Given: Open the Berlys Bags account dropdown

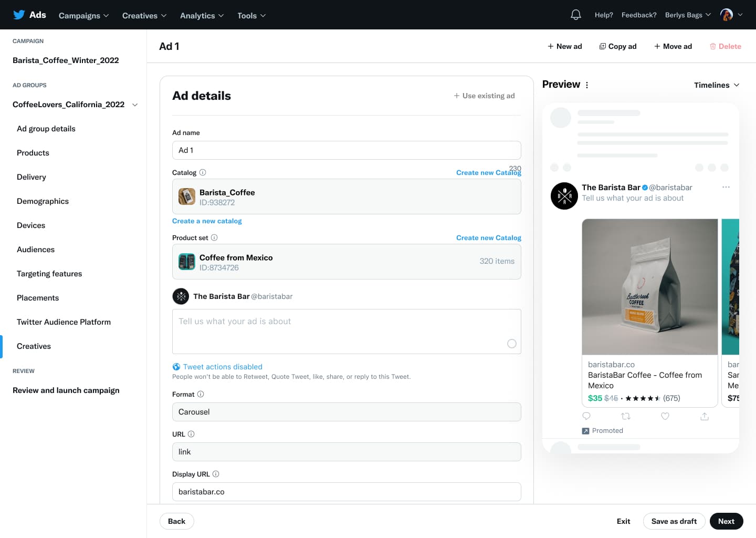Looking at the screenshot, I should pos(687,15).
